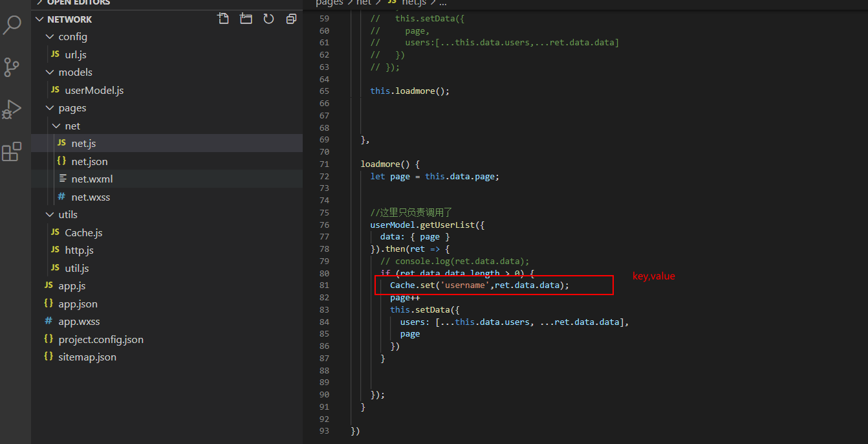Click 'users: [...this.data.users, ...ret.data.data],' line
Screen dimensions: 868x444
(x=515, y=322)
